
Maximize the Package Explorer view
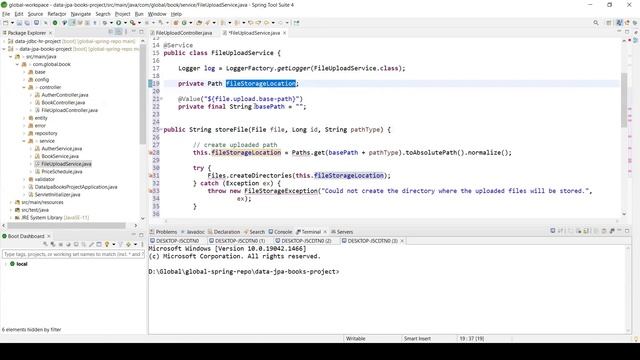(x=141, y=32)
